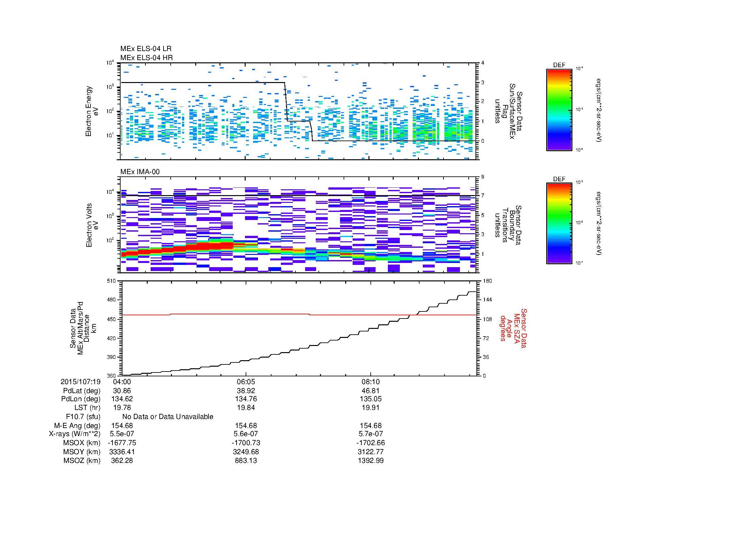Select the 'PdLon (deg)' row label
Viewport: 756px width, 534px height.
coord(81,399)
